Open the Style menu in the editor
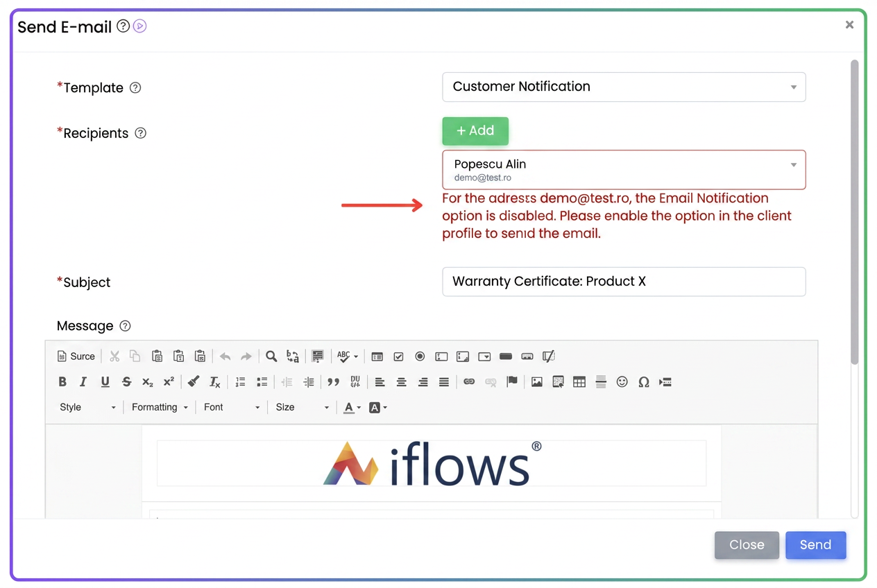Viewport: 877px width, 588px height. (87, 407)
